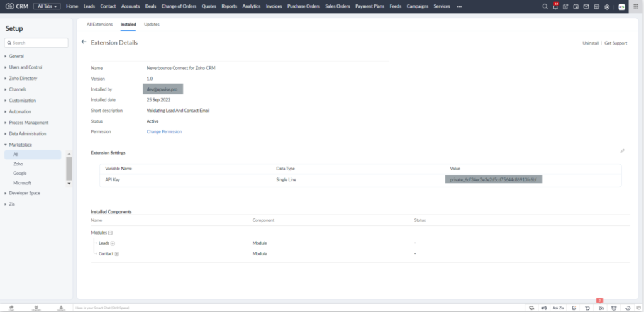Open the Purchase Orders tab
The height and width of the screenshot is (312, 644).
(304, 6)
